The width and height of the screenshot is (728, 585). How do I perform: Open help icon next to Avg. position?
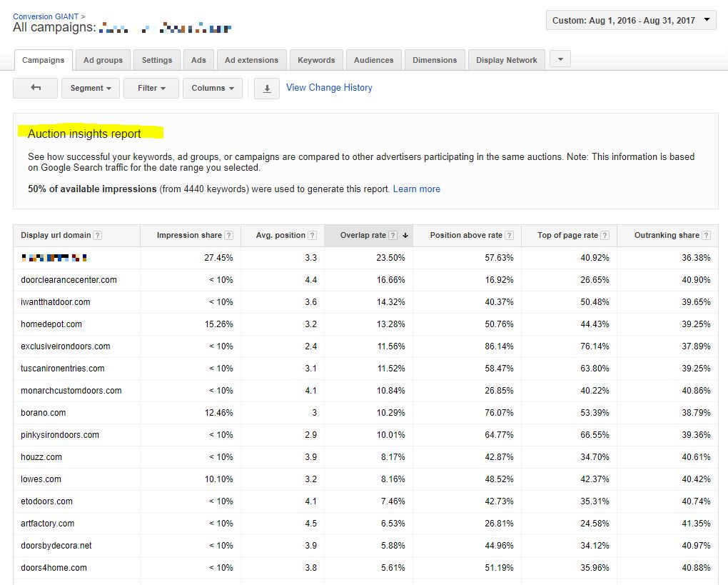coord(313,236)
